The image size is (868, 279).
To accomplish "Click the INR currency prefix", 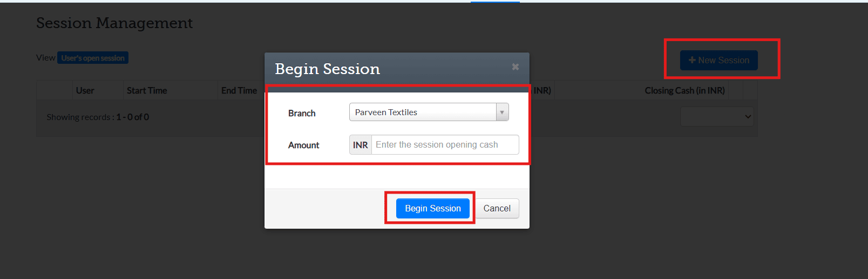I will click(x=360, y=145).
